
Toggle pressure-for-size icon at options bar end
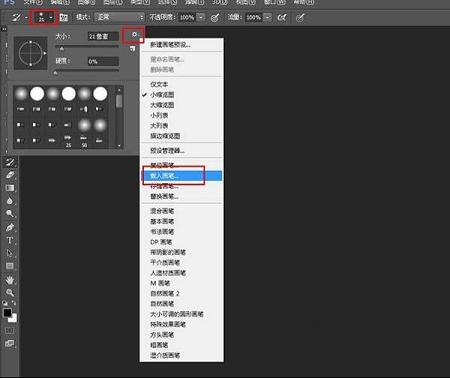point(300,17)
